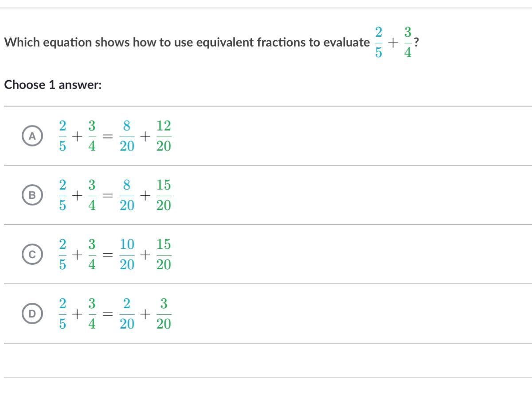The width and height of the screenshot is (532, 399).
Task: Click the plus sign between 10/20 and 15/20
Action: pyautogui.click(x=145, y=255)
